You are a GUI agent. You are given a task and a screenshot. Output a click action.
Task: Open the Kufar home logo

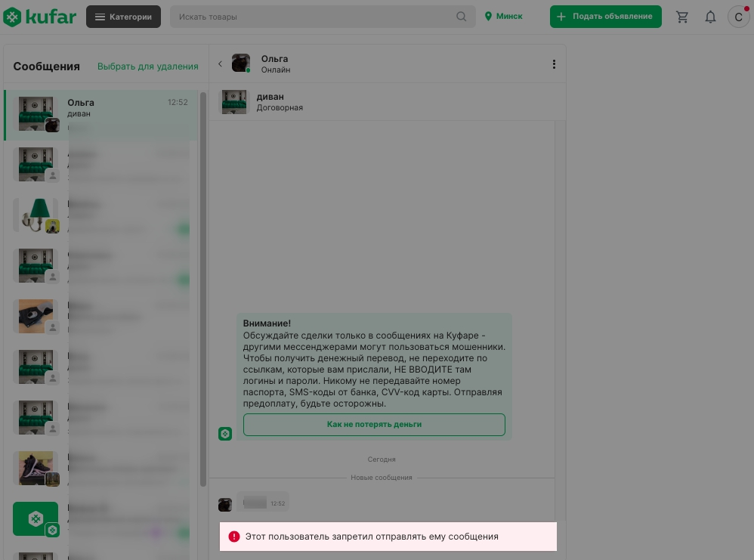39,17
